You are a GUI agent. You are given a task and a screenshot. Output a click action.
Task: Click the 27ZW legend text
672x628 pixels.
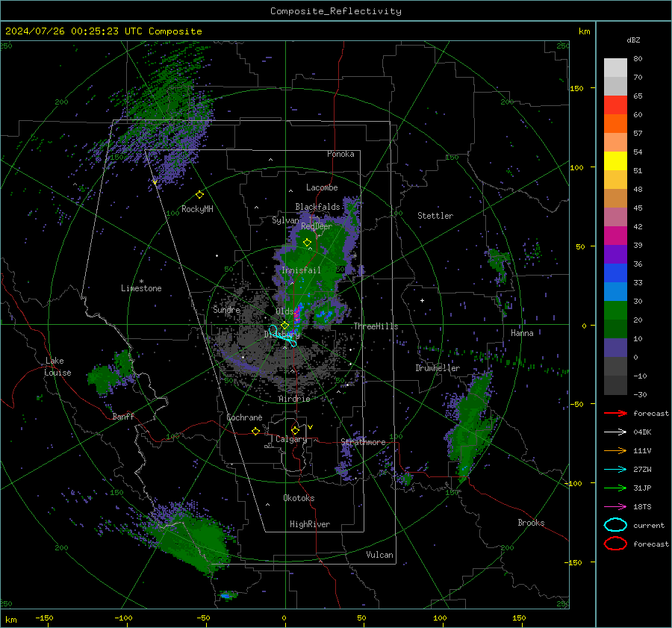click(642, 470)
